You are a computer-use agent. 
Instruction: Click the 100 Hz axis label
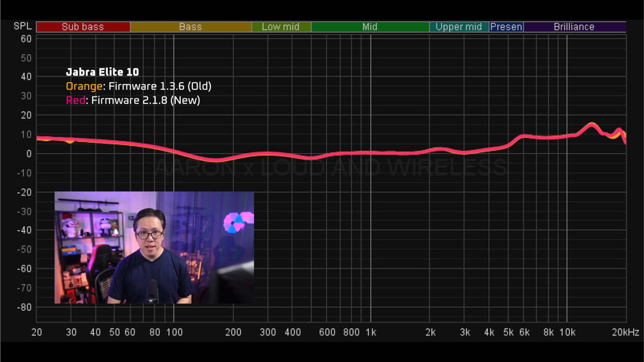click(x=174, y=332)
